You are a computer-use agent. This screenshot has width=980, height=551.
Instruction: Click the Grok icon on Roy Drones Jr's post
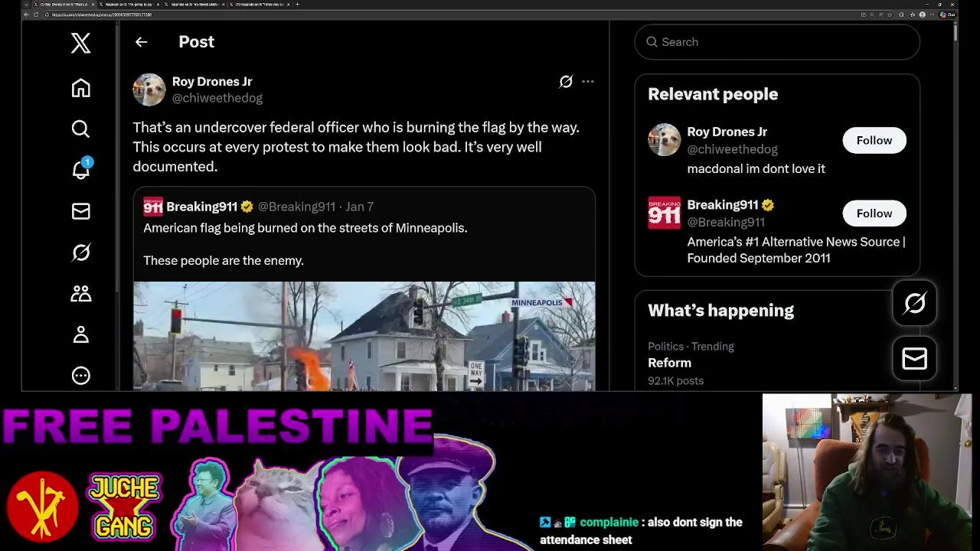(x=566, y=81)
